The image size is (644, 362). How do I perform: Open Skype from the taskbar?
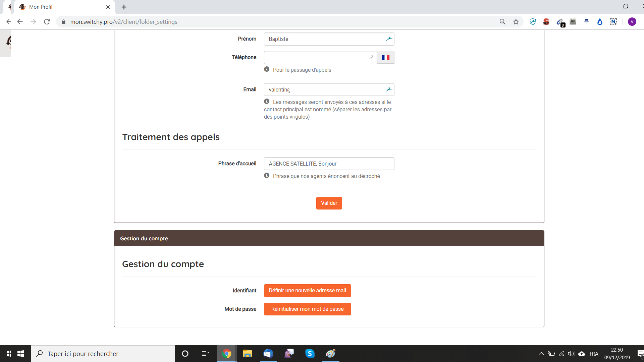[x=310, y=354]
